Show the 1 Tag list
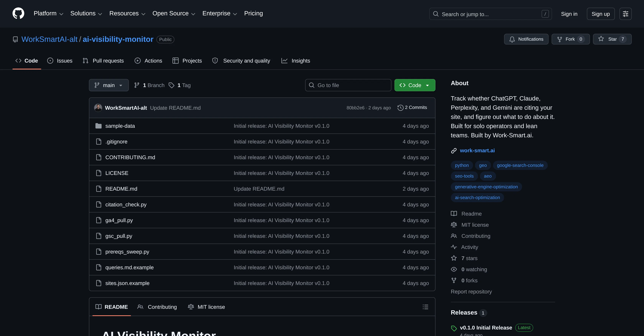 180,85
